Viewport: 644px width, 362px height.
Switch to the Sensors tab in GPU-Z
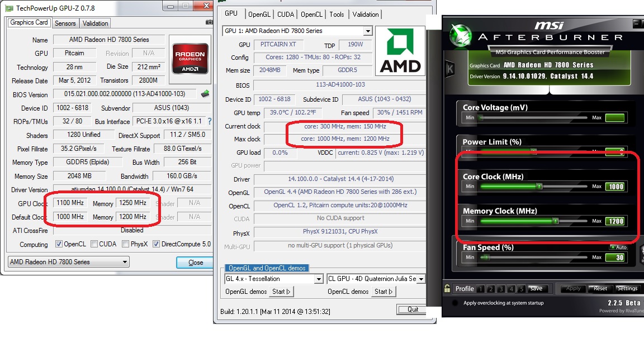[65, 23]
